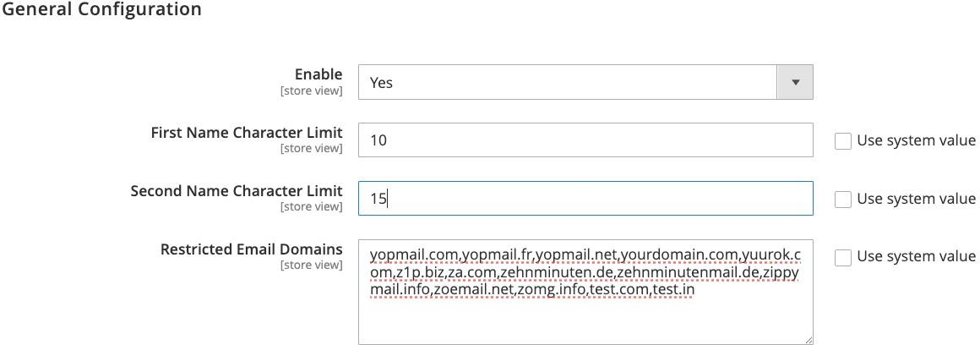This screenshot has width=980, height=345.
Task: Click the arrow button on the Enable select
Action: [795, 83]
